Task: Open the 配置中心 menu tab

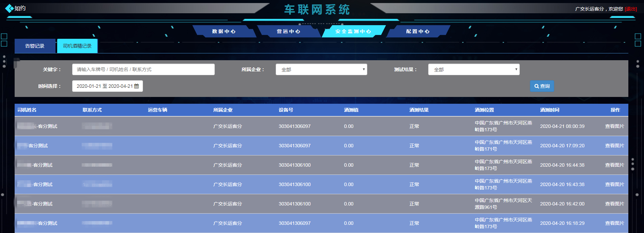Action: tap(418, 31)
